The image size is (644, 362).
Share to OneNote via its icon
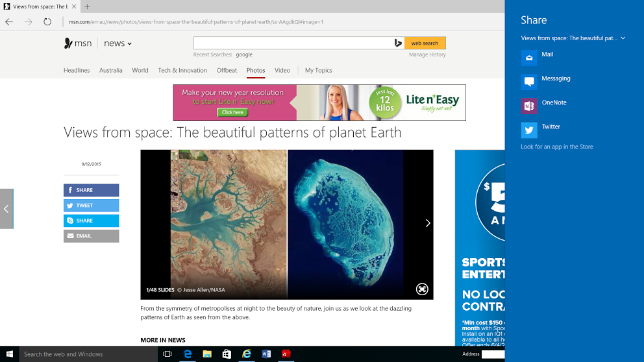529,106
